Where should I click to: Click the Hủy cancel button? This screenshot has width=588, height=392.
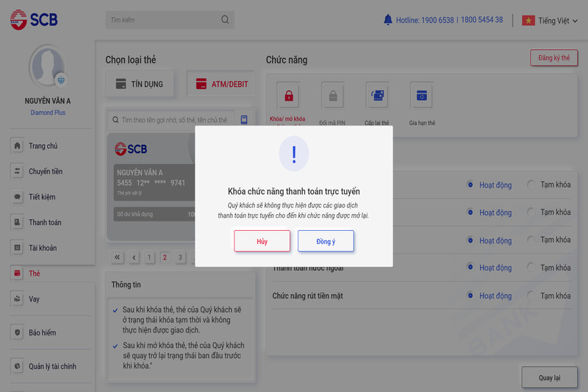pos(262,241)
